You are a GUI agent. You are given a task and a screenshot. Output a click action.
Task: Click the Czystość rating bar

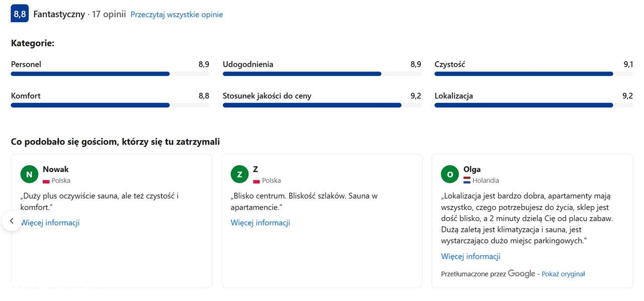point(533,74)
